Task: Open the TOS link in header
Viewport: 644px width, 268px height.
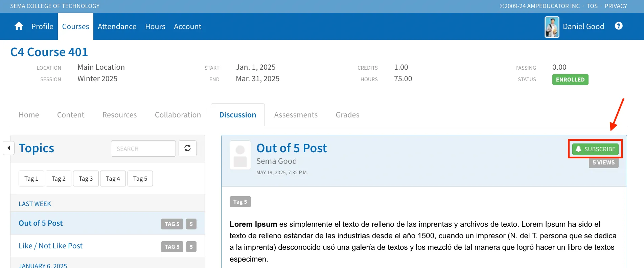Action: (x=592, y=6)
